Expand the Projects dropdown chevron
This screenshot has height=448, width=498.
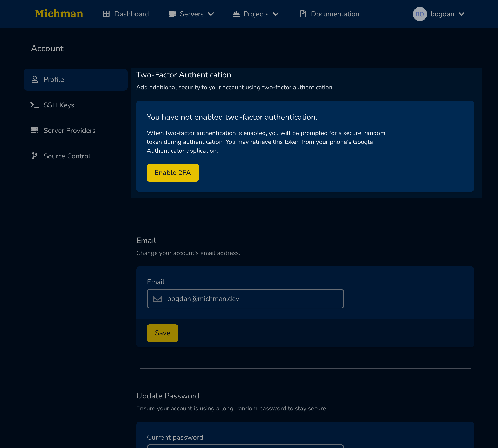276,14
